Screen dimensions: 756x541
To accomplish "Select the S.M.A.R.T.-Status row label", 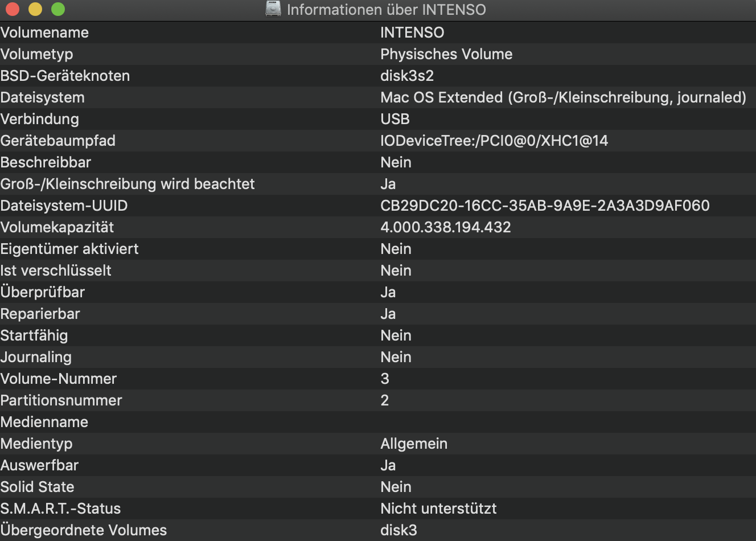I will point(60,509).
